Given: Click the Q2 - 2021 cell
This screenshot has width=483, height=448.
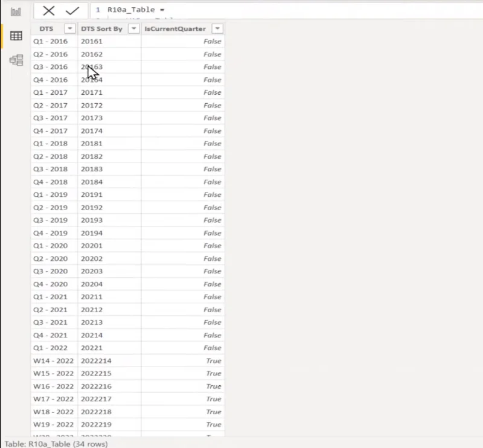Looking at the screenshot, I should [54, 310].
